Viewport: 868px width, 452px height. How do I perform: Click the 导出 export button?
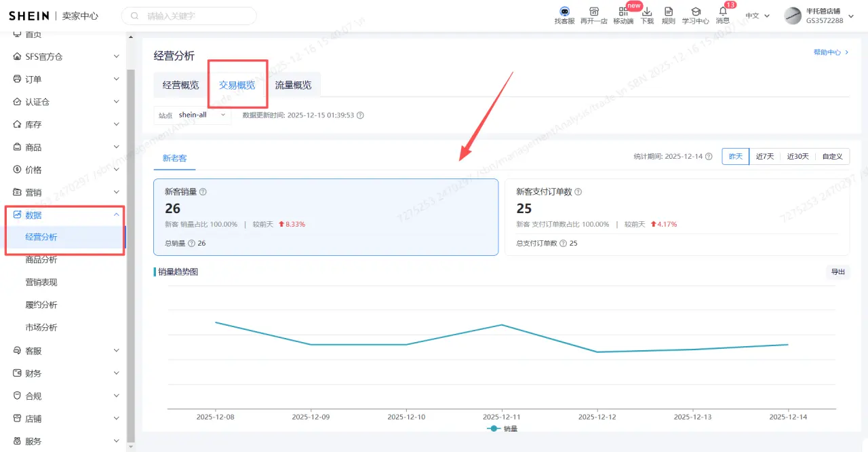point(838,272)
